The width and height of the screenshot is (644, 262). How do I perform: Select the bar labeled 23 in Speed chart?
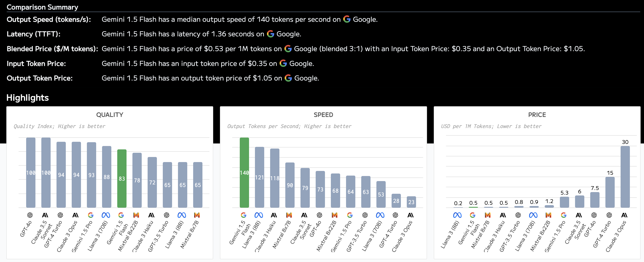pos(411,202)
